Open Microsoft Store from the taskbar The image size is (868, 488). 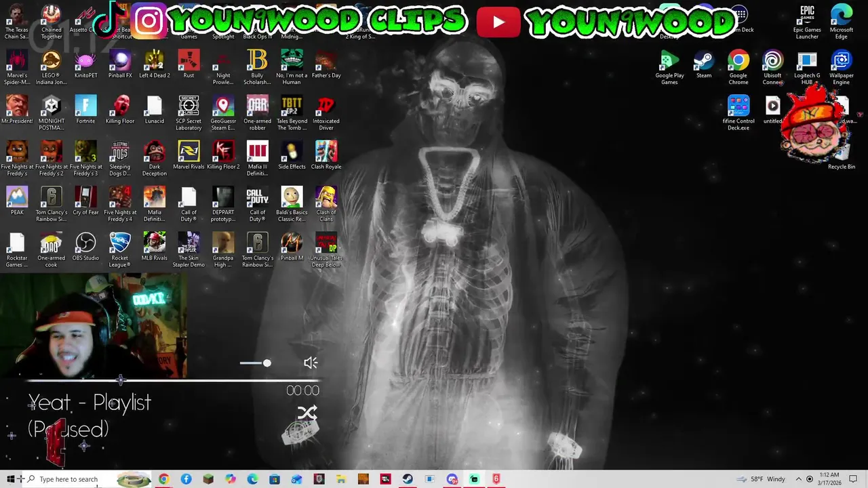coord(275,479)
